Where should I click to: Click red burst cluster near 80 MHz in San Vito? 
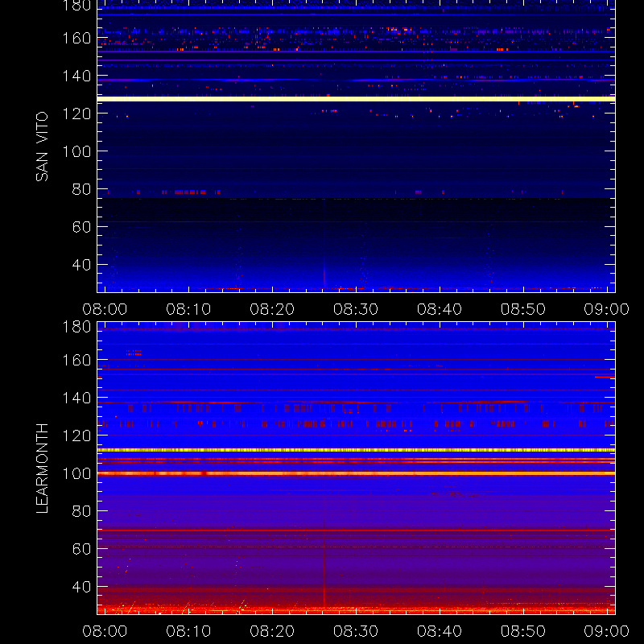[189, 192]
